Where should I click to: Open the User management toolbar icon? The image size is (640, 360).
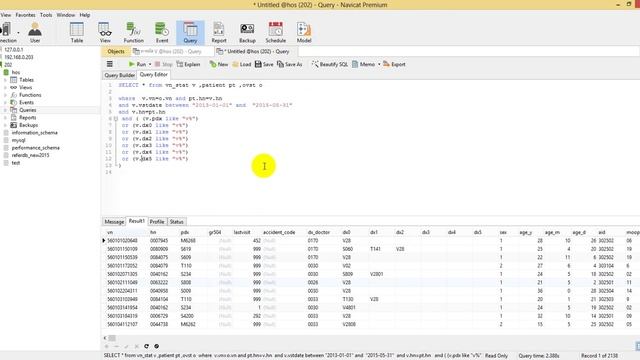coord(35,33)
